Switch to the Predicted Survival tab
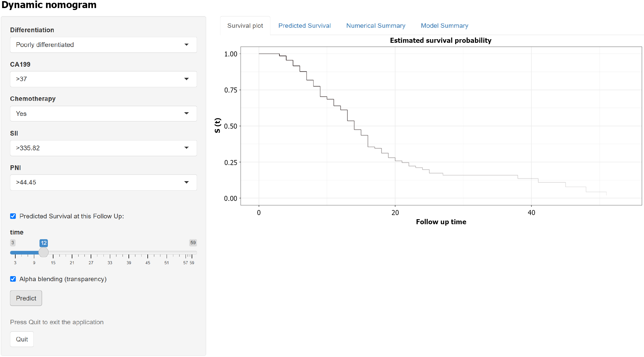Image resolution: width=644 pixels, height=357 pixels. 304,26
